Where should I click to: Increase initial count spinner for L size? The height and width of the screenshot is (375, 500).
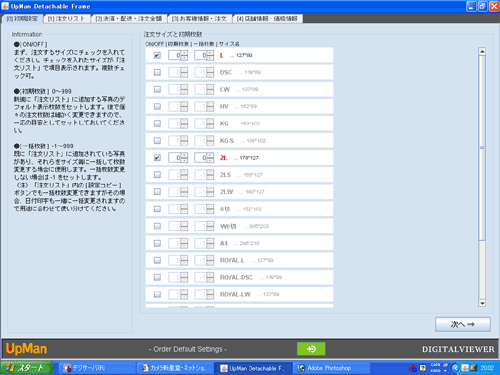click(x=184, y=53)
